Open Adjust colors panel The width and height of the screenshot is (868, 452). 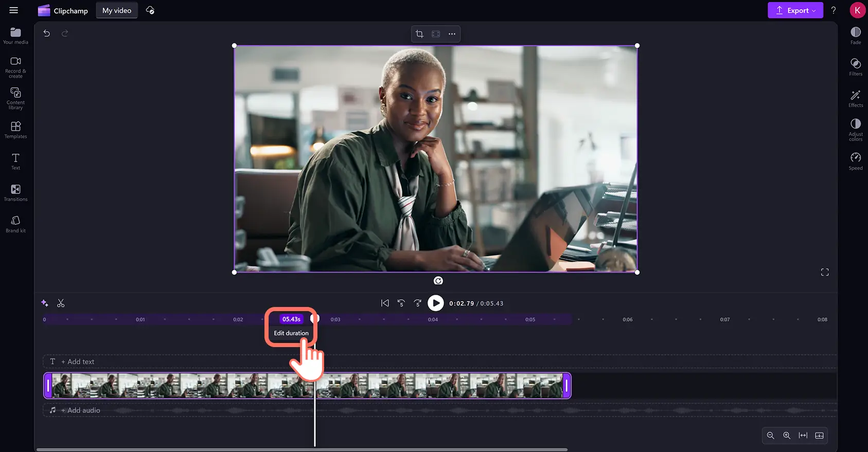(x=855, y=129)
